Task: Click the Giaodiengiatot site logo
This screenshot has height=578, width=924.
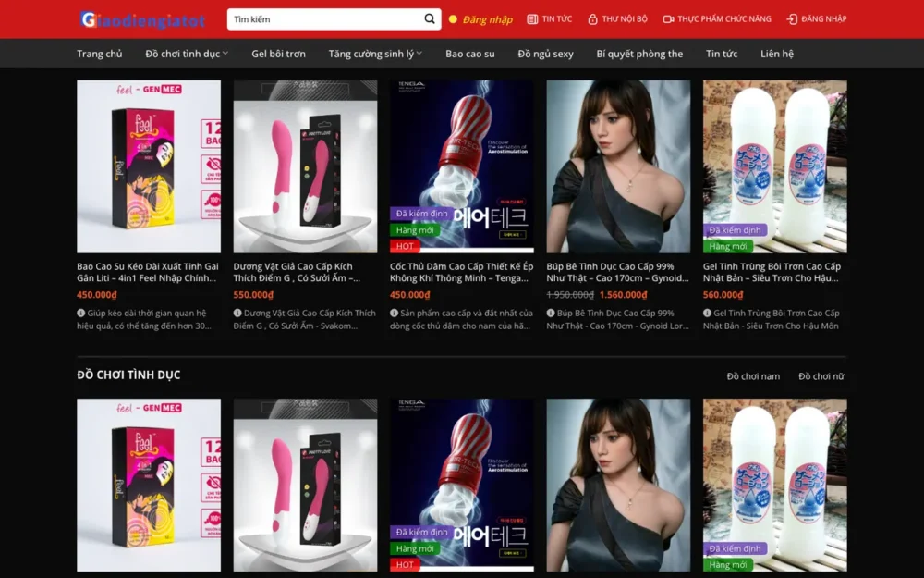Action: (x=142, y=20)
